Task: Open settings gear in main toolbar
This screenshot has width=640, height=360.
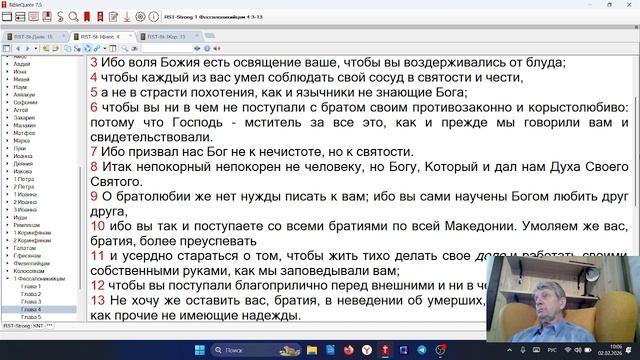Action: (140, 17)
